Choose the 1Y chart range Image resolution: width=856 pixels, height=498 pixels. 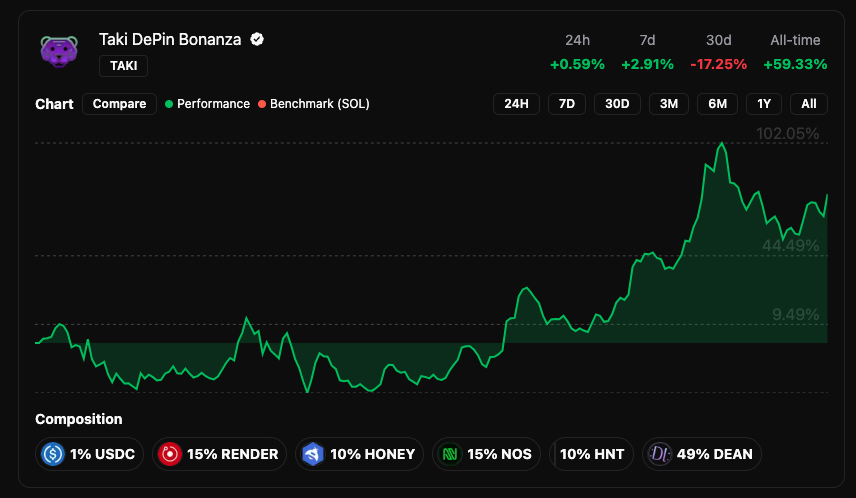[764, 104]
